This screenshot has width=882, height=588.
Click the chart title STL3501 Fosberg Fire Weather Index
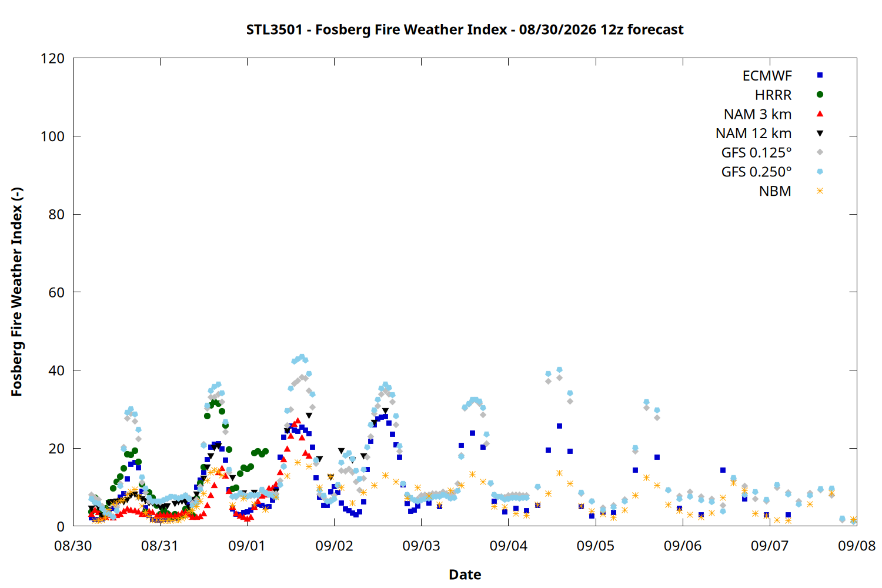tap(465, 29)
